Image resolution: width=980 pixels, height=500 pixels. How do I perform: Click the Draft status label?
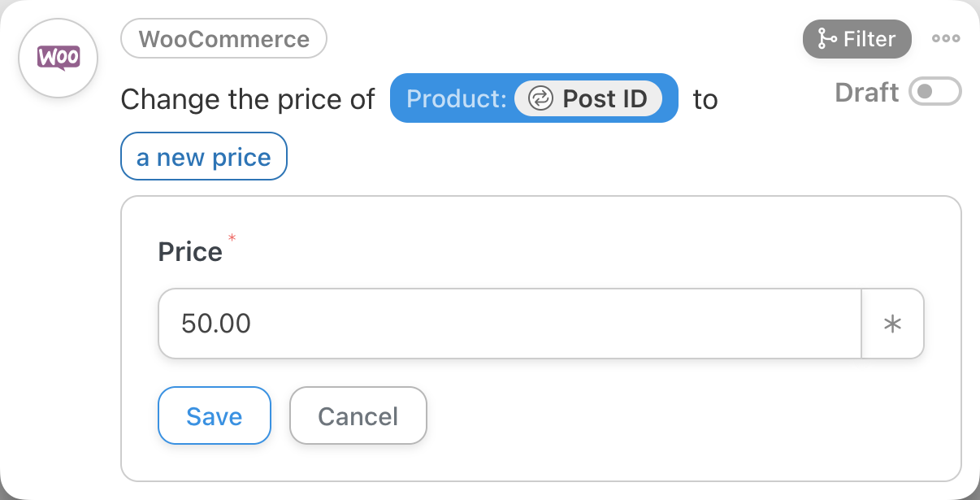[866, 93]
